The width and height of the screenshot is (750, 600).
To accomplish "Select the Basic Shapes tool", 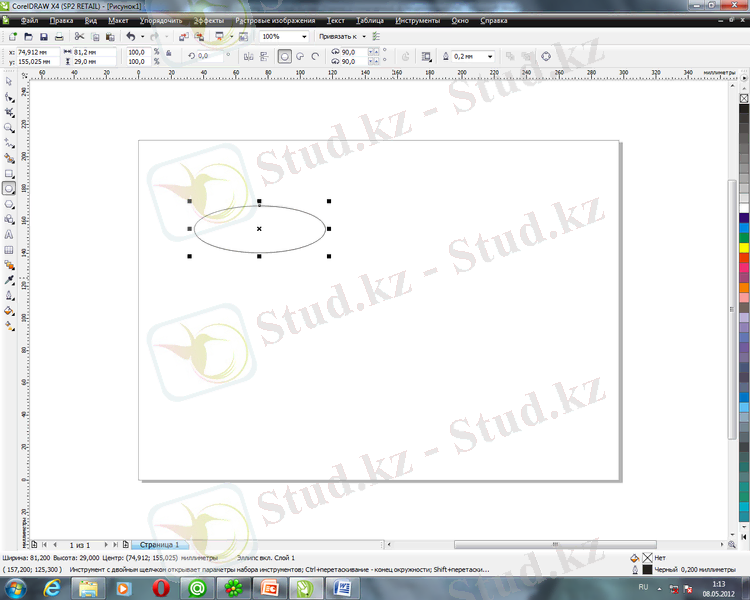I will tap(9, 219).
